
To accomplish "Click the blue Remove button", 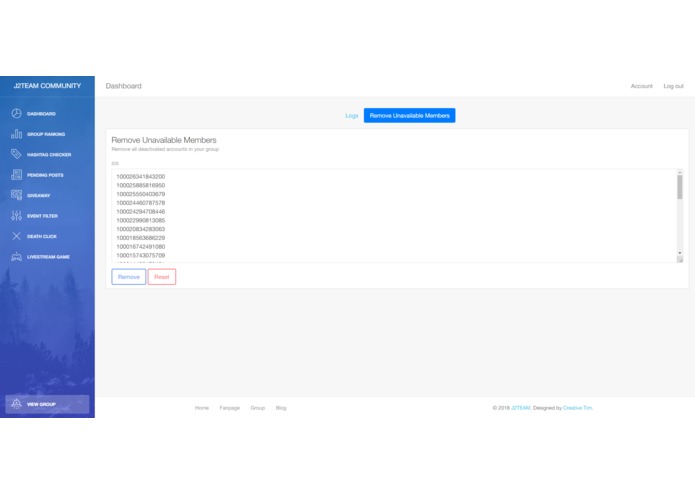I will (129, 277).
